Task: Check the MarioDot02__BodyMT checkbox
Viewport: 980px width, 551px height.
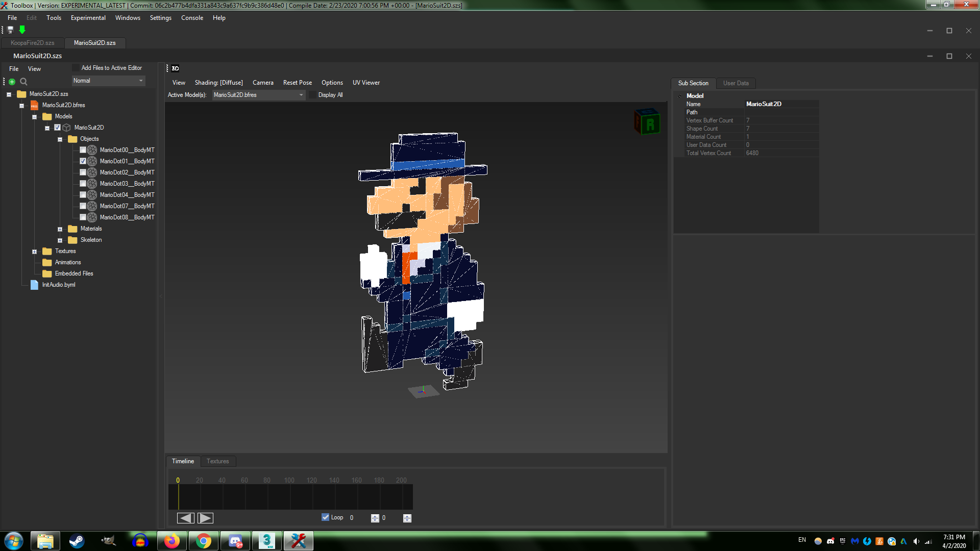Action: (83, 172)
